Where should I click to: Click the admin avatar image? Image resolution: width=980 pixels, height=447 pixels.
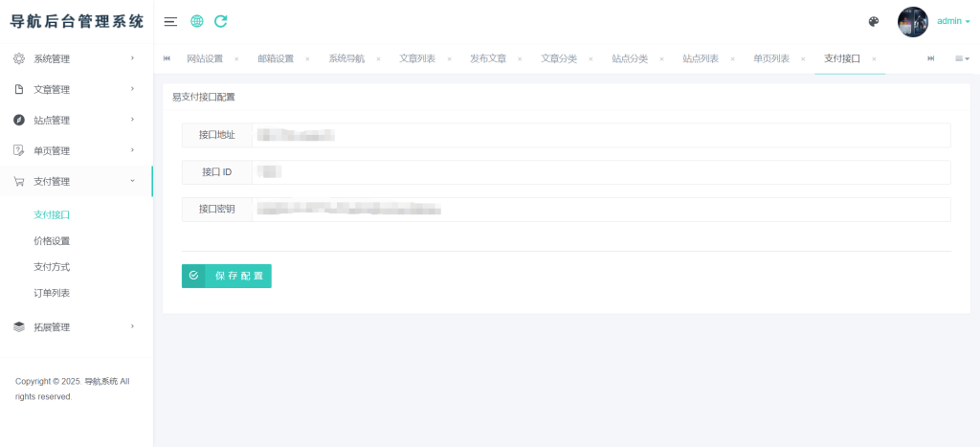pos(912,22)
